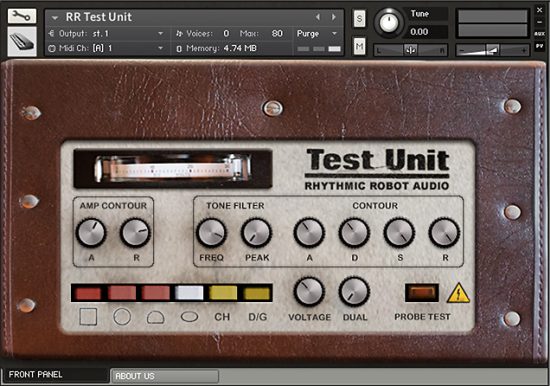
Task: Switch to the FRONT PANEL tab
Action: [55, 375]
